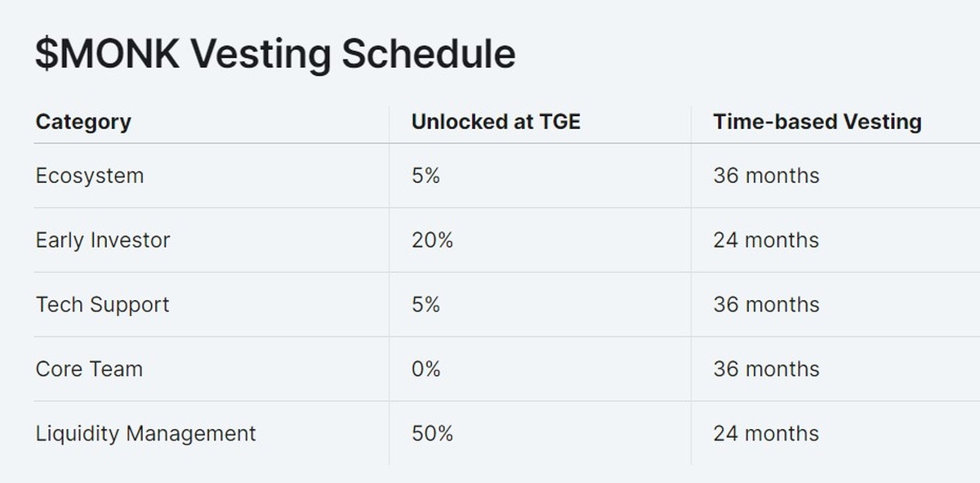Select the 24 months vesting for Early Investor

766,240
